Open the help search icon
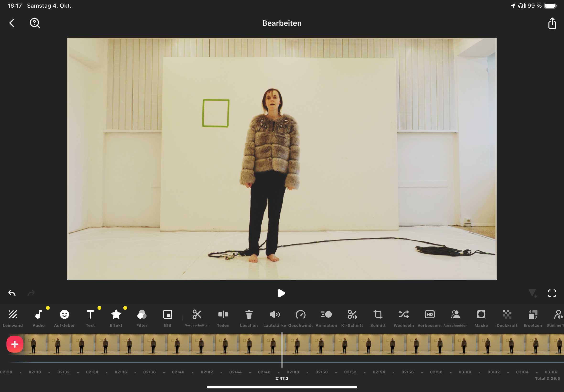The width and height of the screenshot is (564, 392). pos(35,23)
